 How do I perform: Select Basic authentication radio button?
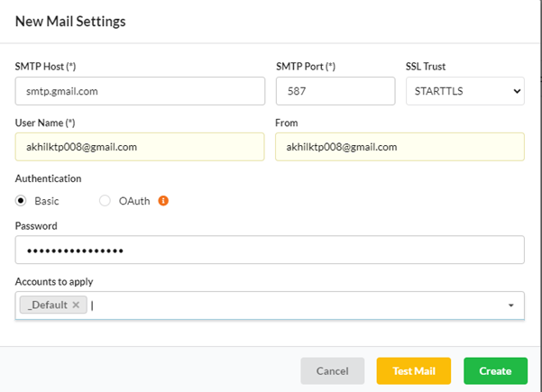(21, 201)
